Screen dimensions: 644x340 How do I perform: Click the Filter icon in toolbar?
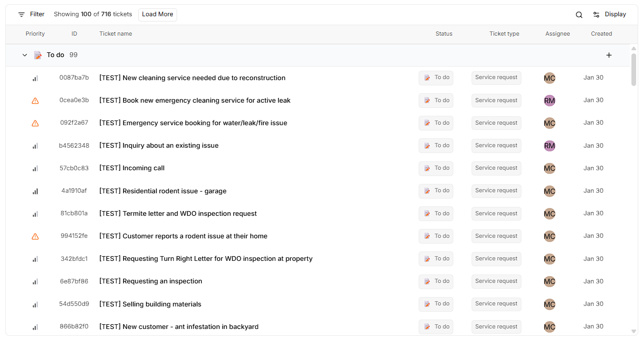click(x=21, y=15)
